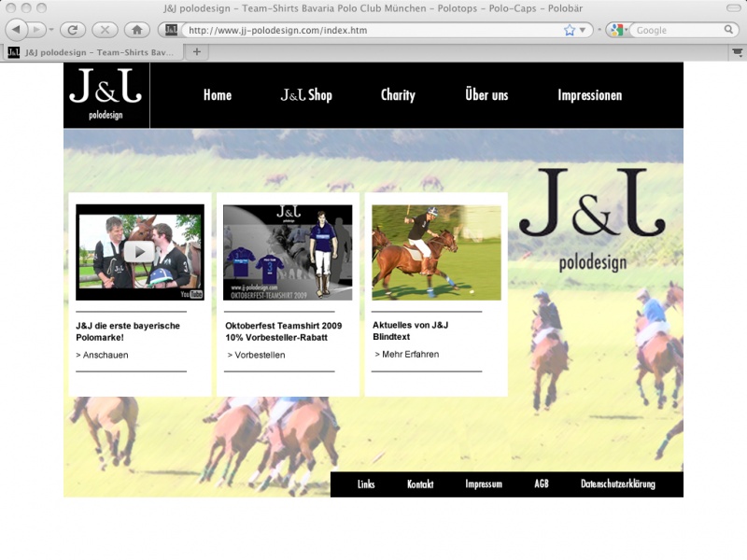Viewport: 747px width, 560px height.
Task: Go to browser Home page icon
Action: (136, 30)
